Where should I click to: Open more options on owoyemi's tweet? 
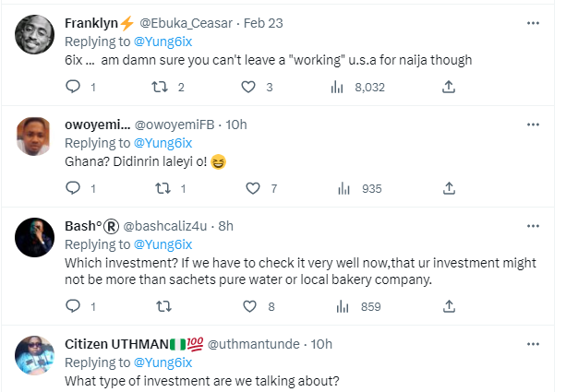tap(533, 124)
